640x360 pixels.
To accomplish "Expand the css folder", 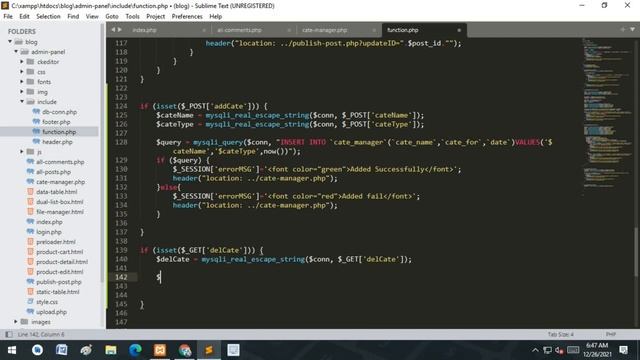I will [x=22, y=72].
